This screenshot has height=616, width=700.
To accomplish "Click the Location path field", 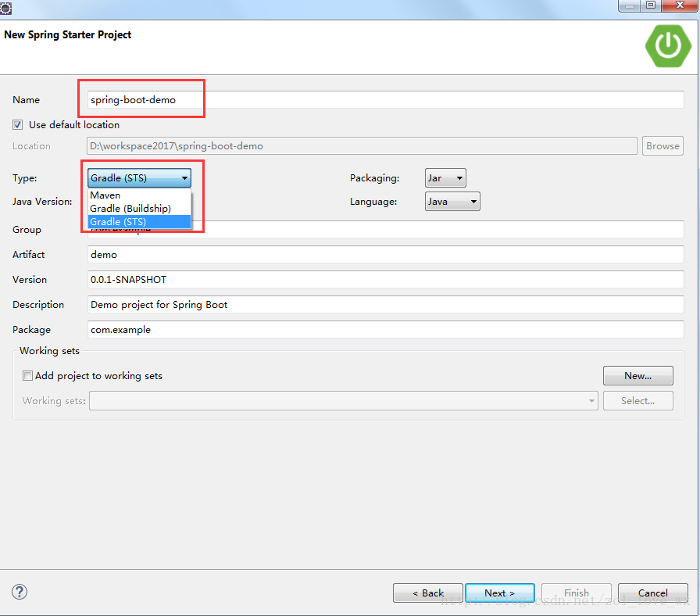I will (x=362, y=146).
